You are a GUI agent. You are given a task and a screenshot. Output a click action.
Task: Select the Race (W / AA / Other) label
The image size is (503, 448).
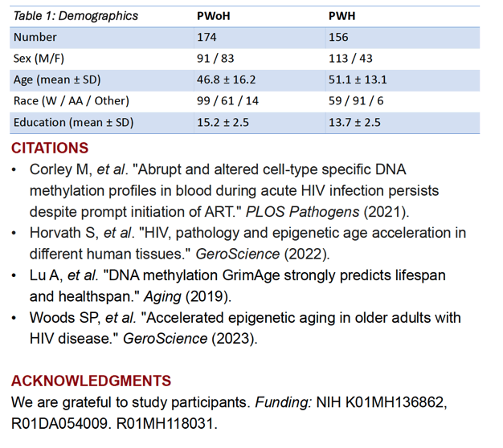coord(72,101)
